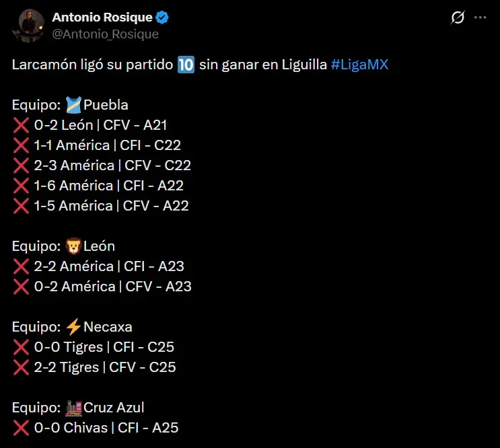The image size is (500, 448).
Task: Open the #LigaMX hashtag
Action: pyautogui.click(x=359, y=65)
